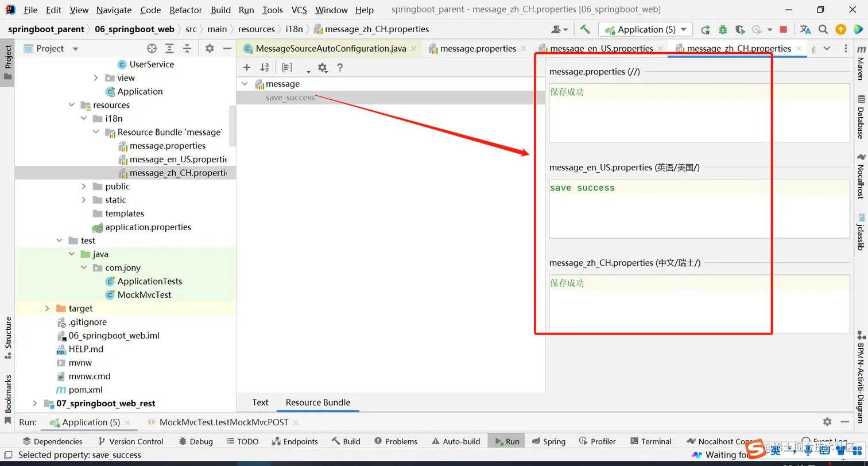Start debugging with the bug icon in top toolbar

tap(723, 29)
